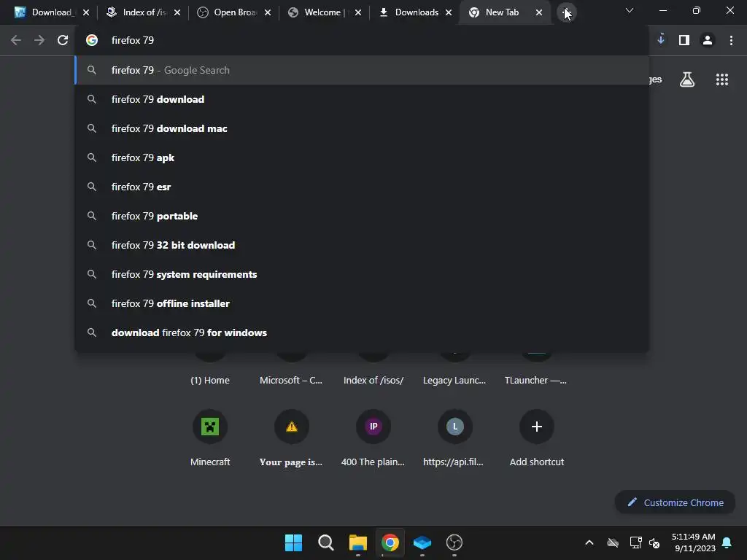Viewport: 747px width, 560px height.
Task: Select 'firefox 79 offline installer' suggestion
Action: click(x=362, y=303)
